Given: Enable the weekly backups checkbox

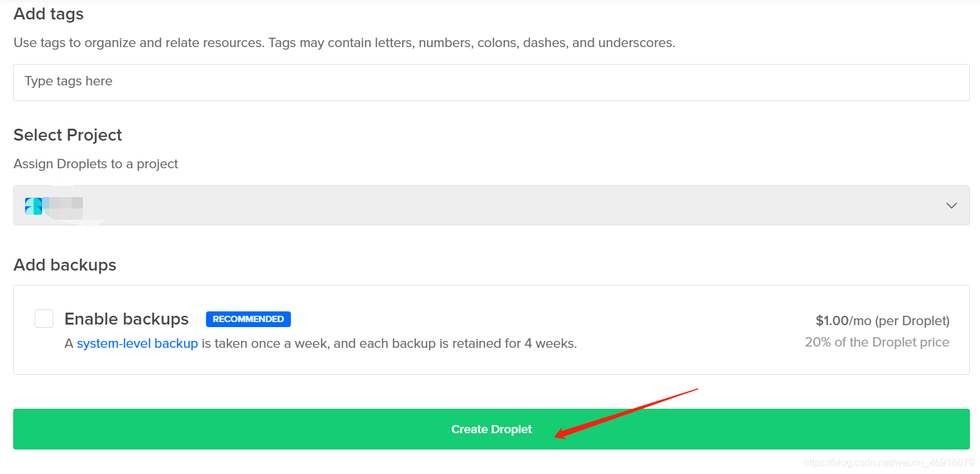Looking at the screenshot, I should coord(43,318).
